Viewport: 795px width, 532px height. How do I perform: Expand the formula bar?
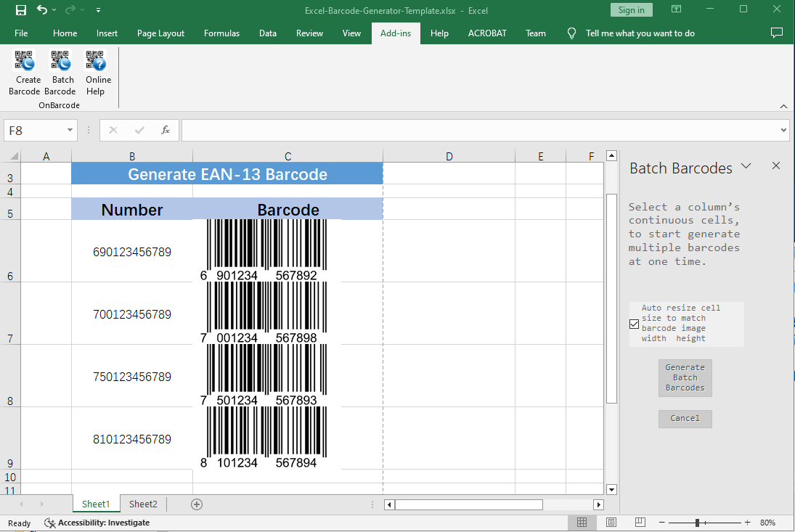[782, 130]
